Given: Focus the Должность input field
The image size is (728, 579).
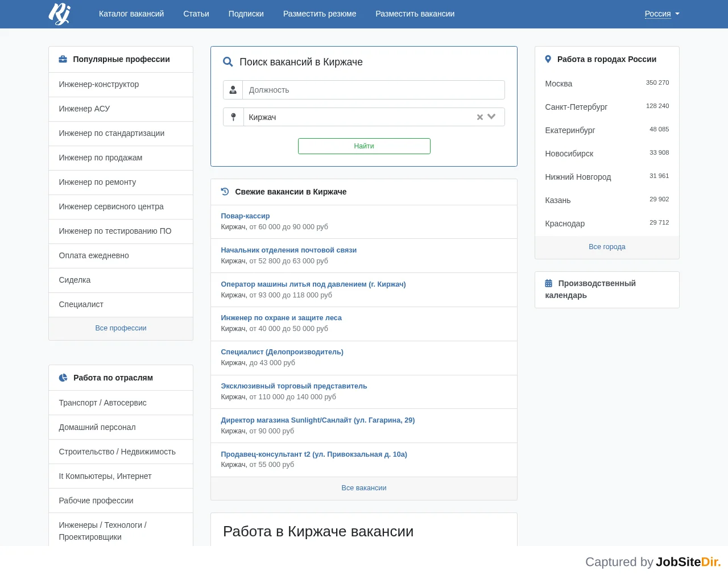Looking at the screenshot, I should click(x=374, y=90).
